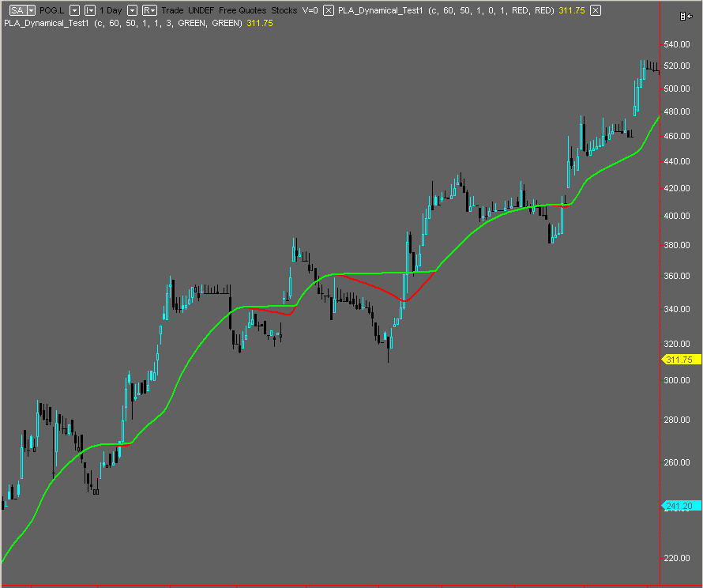Image resolution: width=703 pixels, height=588 pixels.
Task: Click the scale-lock icon at top right
Action: [684, 16]
